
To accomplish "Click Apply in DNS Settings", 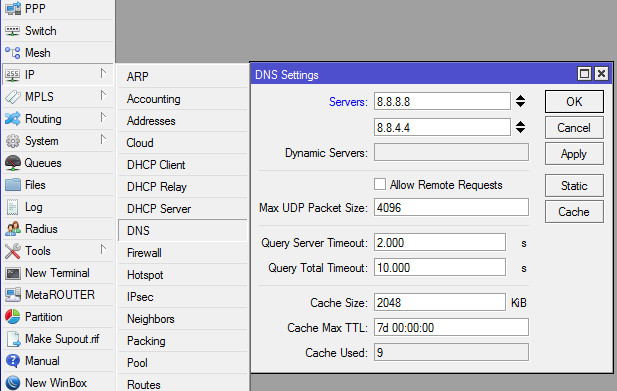I will (574, 153).
